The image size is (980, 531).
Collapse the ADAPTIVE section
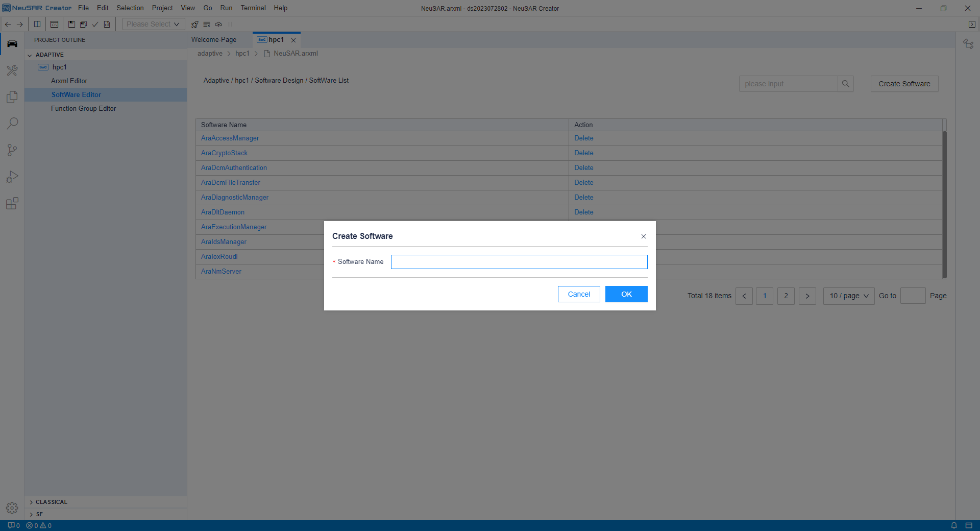tap(30, 55)
